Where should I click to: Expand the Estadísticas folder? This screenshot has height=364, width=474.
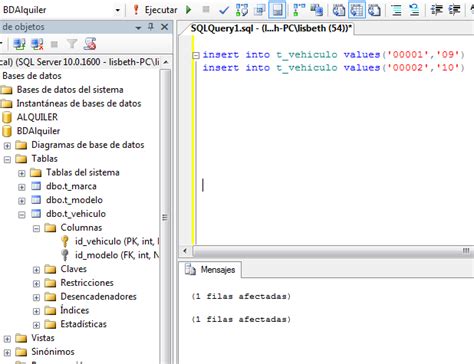point(36,325)
